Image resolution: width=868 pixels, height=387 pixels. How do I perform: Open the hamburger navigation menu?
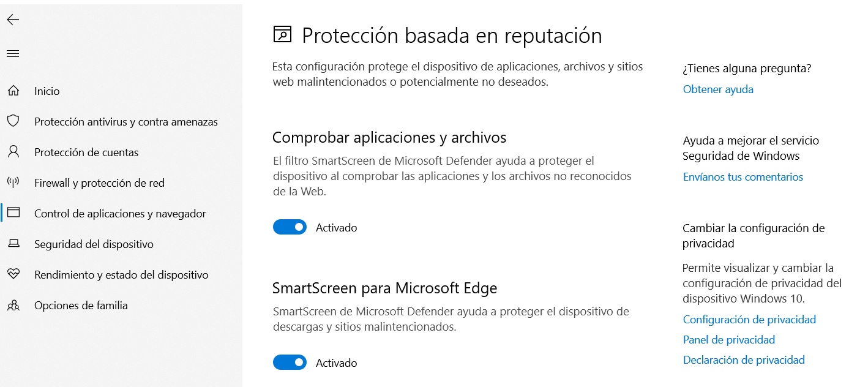click(13, 54)
